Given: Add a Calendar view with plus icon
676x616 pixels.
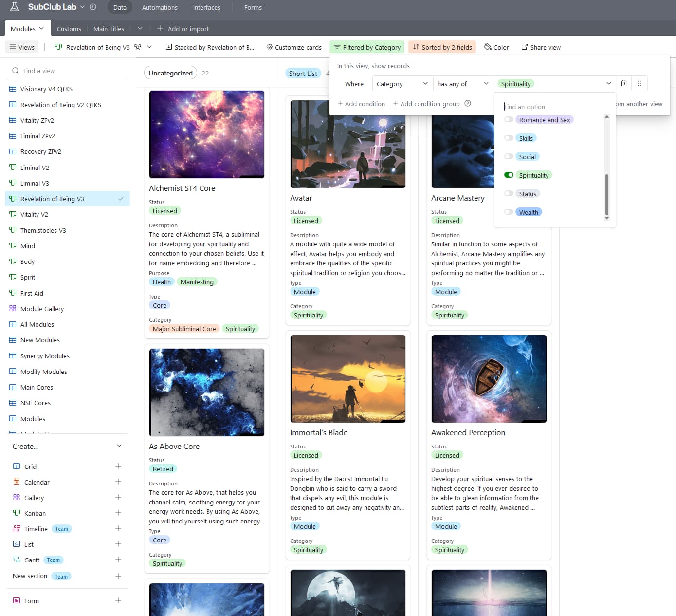Looking at the screenshot, I should click(x=118, y=482).
